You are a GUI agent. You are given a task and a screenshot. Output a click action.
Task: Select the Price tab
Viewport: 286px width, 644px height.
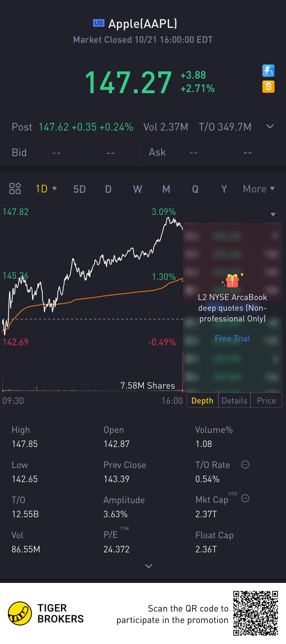(x=266, y=400)
